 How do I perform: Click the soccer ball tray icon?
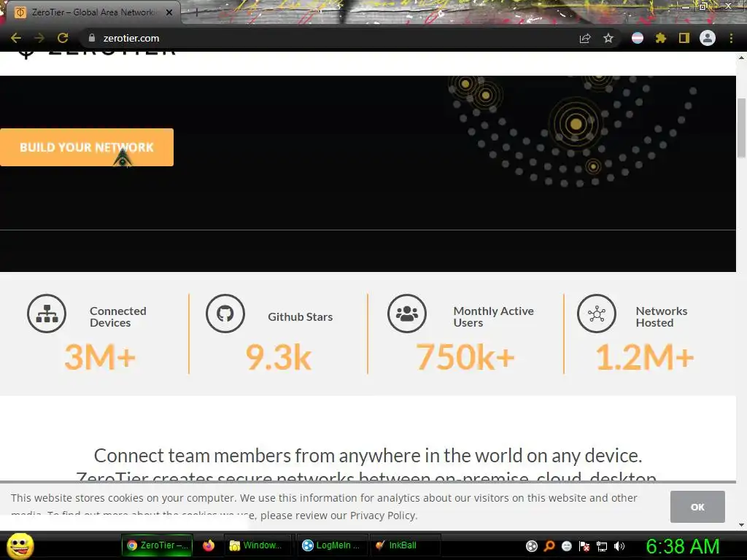pos(532,546)
